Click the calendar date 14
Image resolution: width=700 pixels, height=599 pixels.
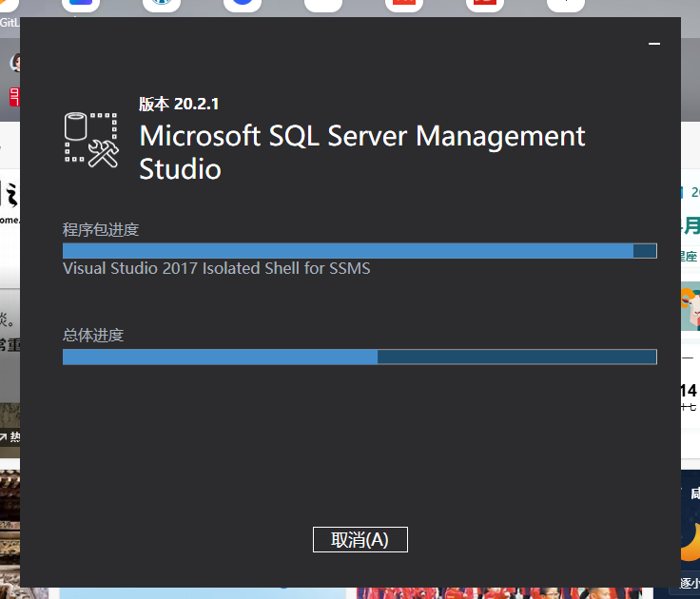(x=689, y=390)
